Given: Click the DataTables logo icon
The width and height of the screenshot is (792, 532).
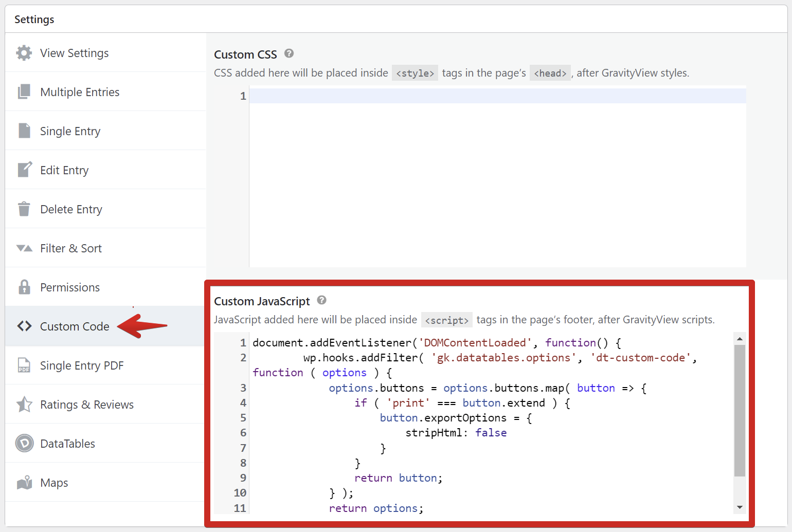Looking at the screenshot, I should [24, 443].
